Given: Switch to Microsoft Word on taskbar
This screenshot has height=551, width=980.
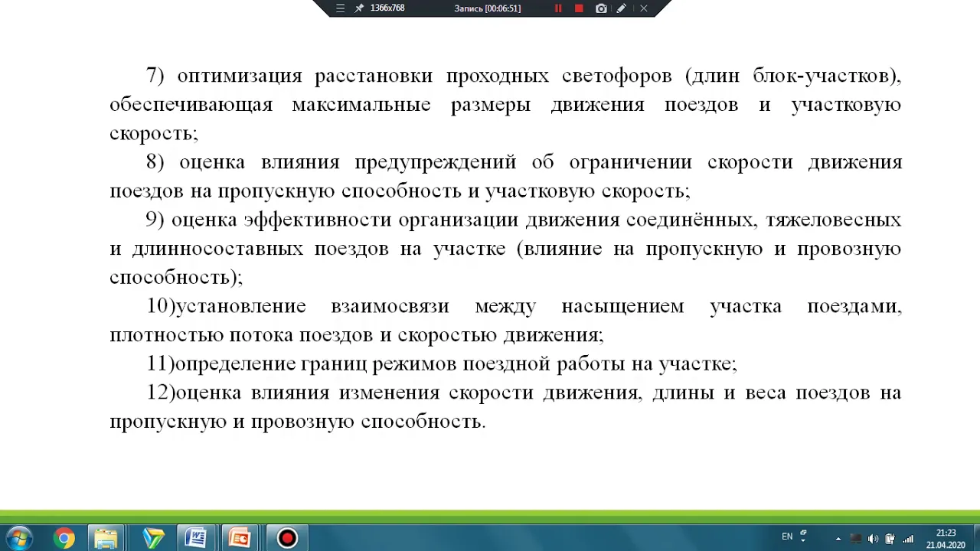Looking at the screenshot, I should pos(196,539).
